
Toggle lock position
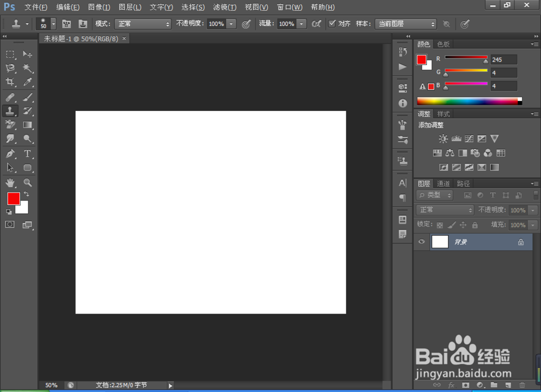coord(463,225)
